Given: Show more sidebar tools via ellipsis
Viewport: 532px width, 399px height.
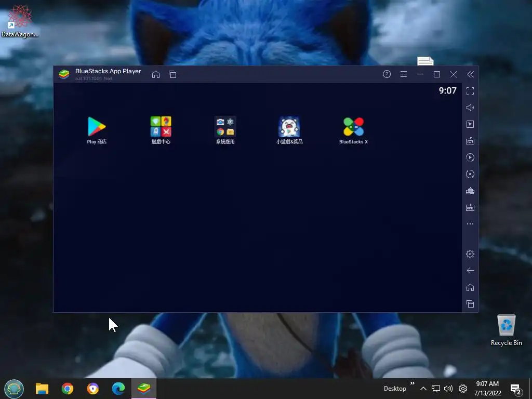Looking at the screenshot, I should (x=470, y=224).
